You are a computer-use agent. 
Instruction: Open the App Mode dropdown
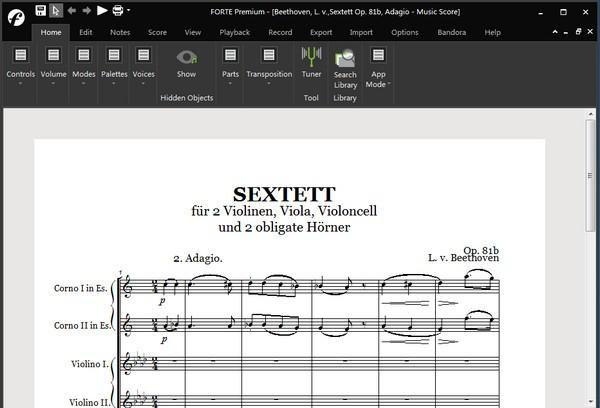tap(378, 66)
